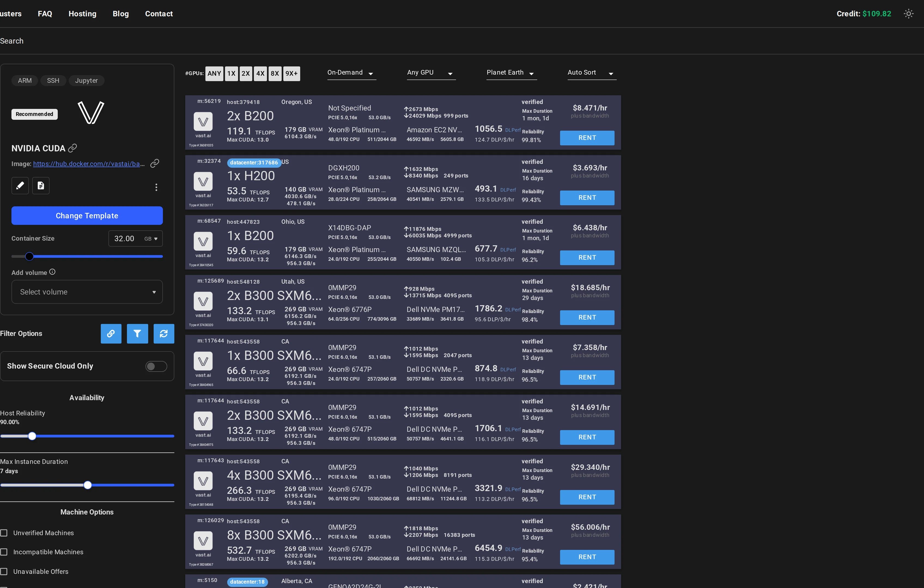Click the datacenter:317686 badge
The image size is (924, 588).
(x=254, y=163)
